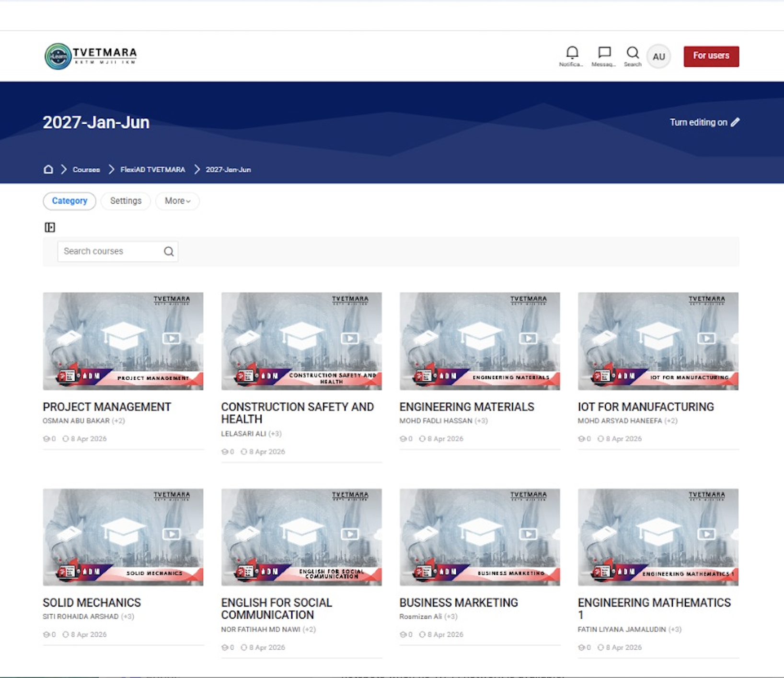Click ENGINEERING MATERIALS course title
This screenshot has width=784, height=678.
point(467,407)
